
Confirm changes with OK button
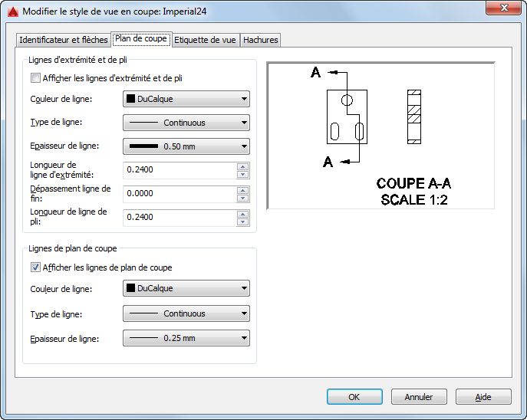(x=354, y=397)
